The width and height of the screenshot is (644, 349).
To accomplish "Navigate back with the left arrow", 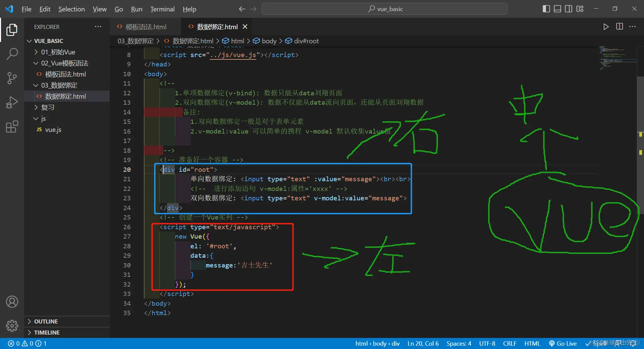I will 242,9.
